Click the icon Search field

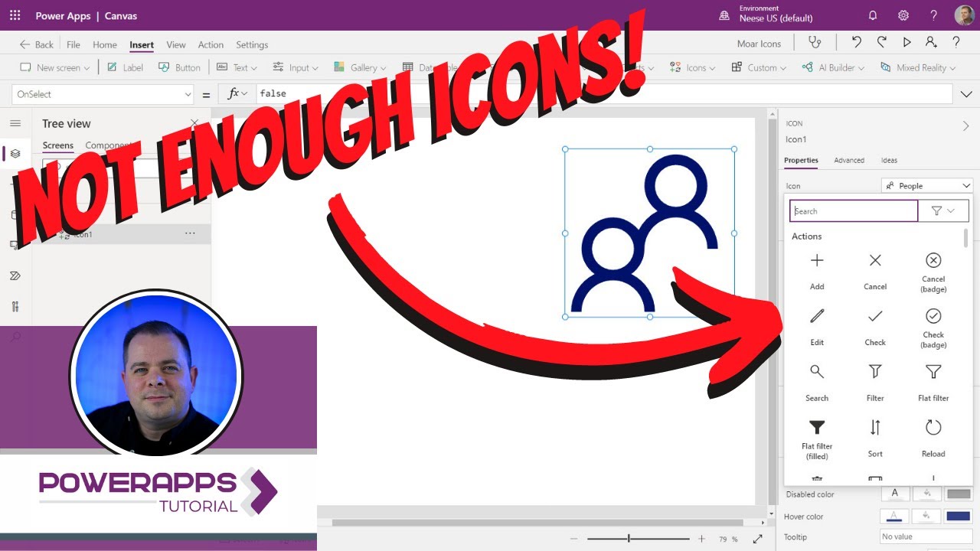tap(854, 211)
